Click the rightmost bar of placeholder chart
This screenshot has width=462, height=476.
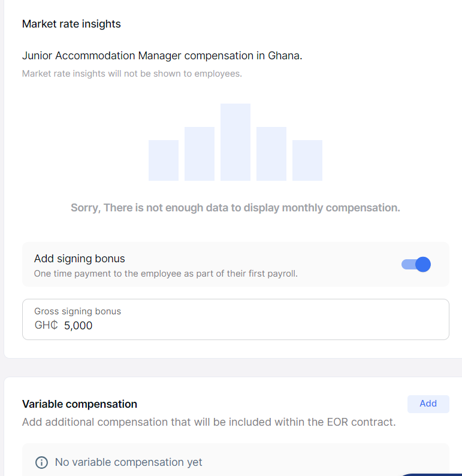pyautogui.click(x=307, y=160)
